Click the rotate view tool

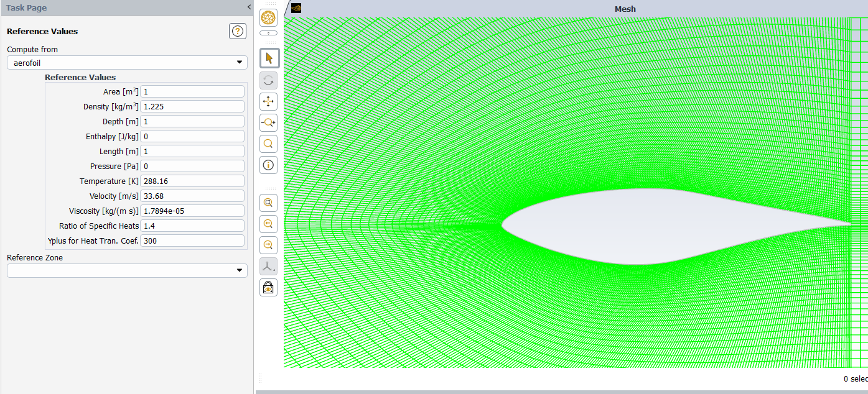point(269,80)
